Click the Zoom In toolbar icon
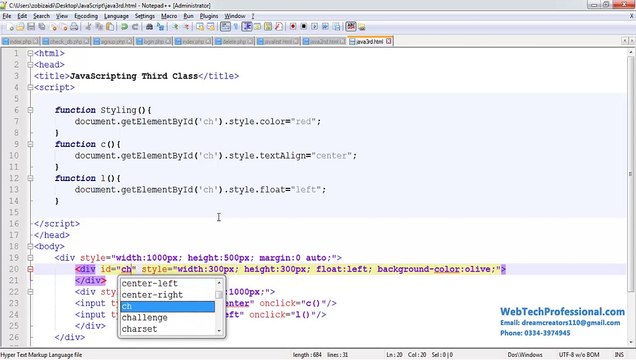The width and height of the screenshot is (636, 360). coord(175,27)
